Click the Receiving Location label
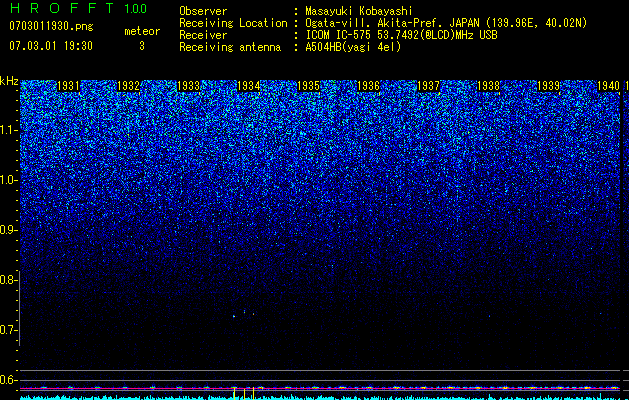Viewport: 629px width, 400px height. point(233,23)
